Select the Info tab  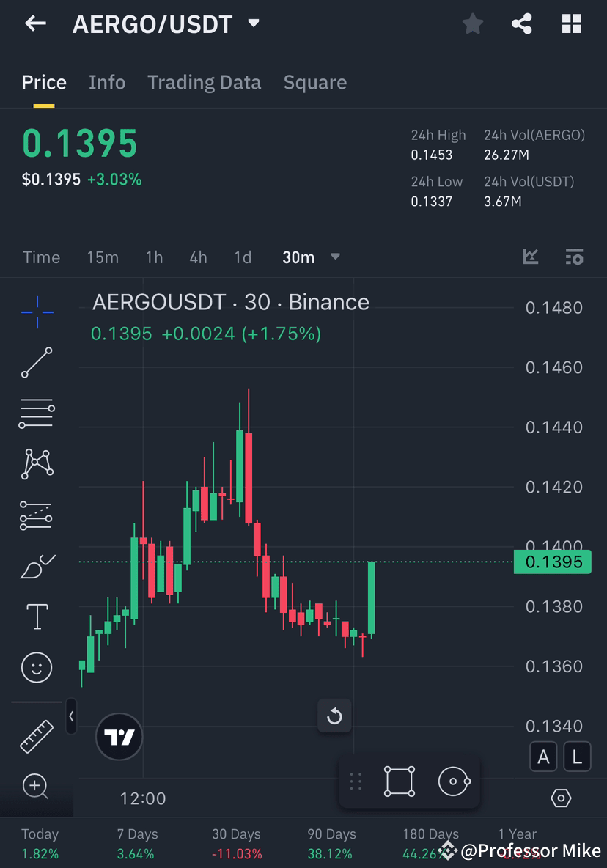click(x=107, y=82)
